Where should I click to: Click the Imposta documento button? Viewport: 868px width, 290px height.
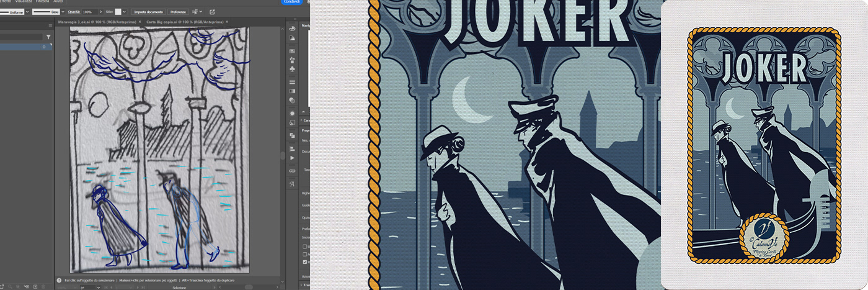click(149, 12)
